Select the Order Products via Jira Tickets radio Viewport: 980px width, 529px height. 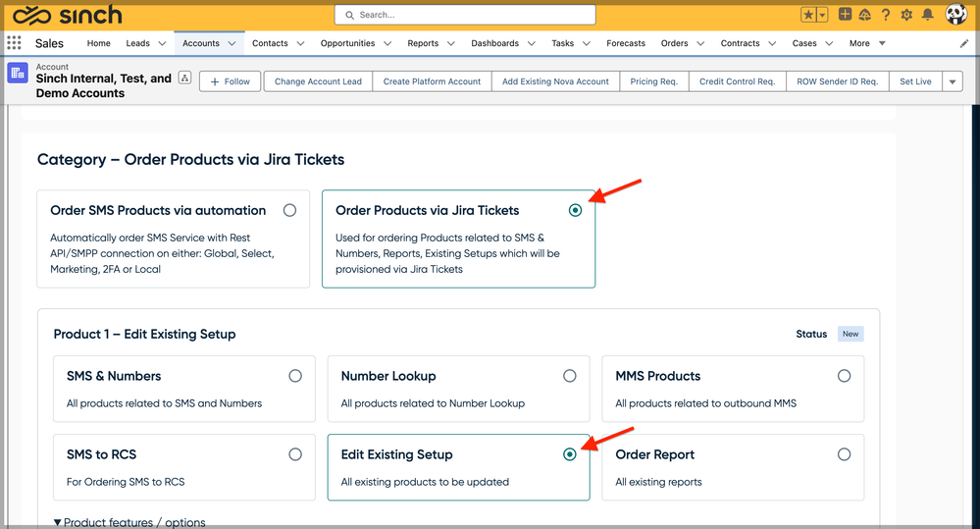[x=575, y=210]
